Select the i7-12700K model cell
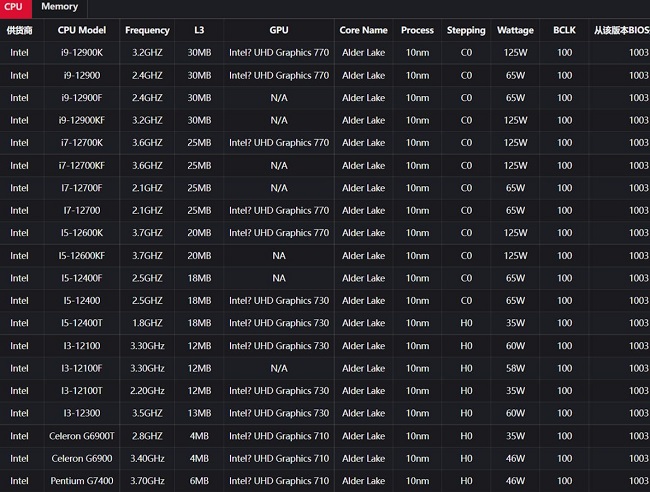The height and width of the screenshot is (492, 650). click(x=82, y=143)
